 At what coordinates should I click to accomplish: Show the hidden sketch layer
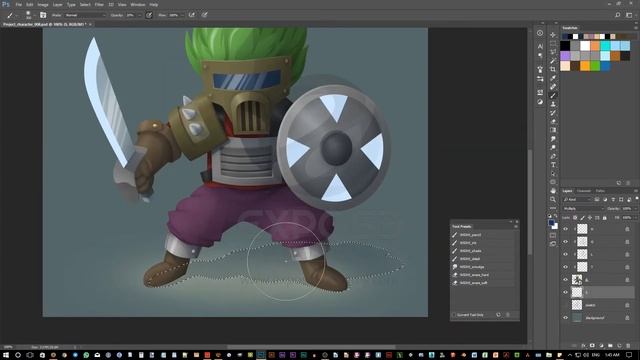(x=565, y=305)
